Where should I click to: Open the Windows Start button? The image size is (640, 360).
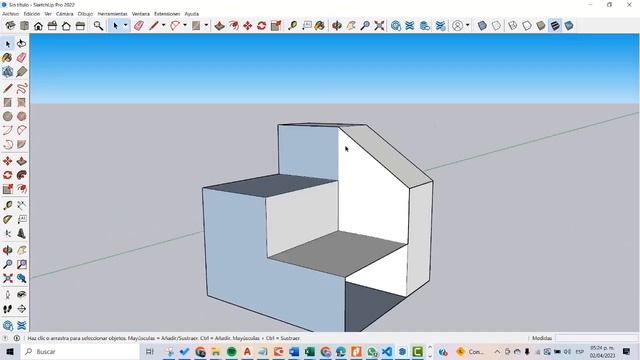coord(10,351)
